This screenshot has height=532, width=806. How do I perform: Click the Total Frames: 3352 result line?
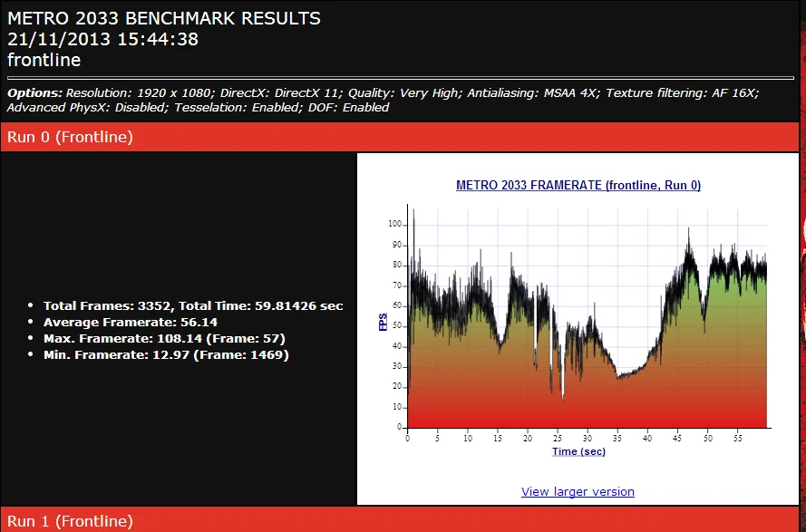(x=193, y=305)
